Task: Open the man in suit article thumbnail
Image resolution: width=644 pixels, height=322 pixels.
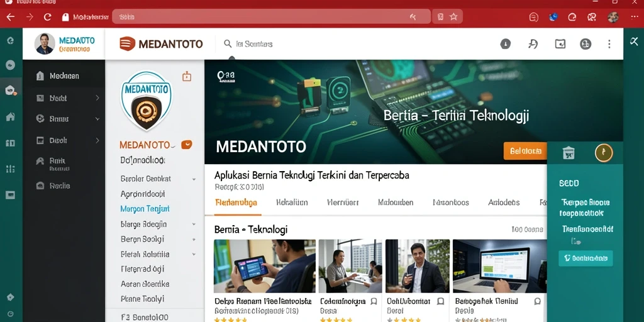Action: (418, 266)
